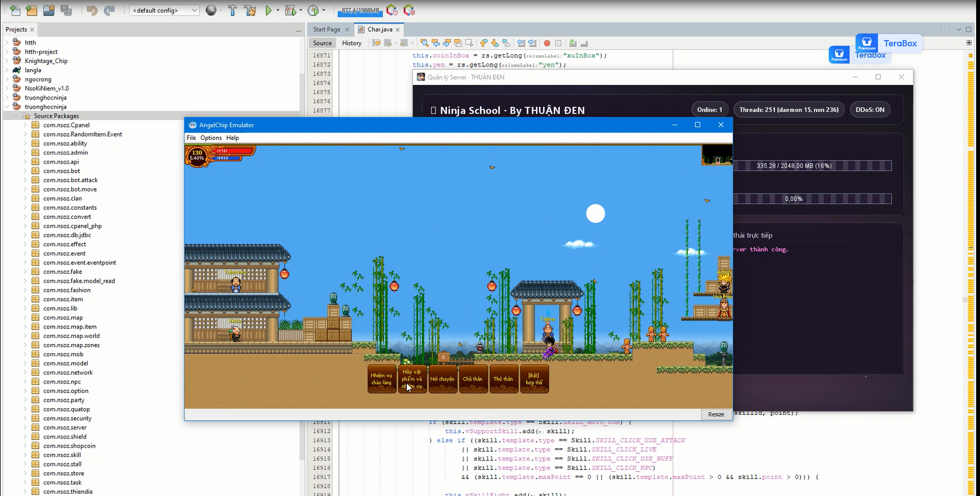Switch to the Start Page tab
The image size is (980, 496).
click(x=326, y=29)
